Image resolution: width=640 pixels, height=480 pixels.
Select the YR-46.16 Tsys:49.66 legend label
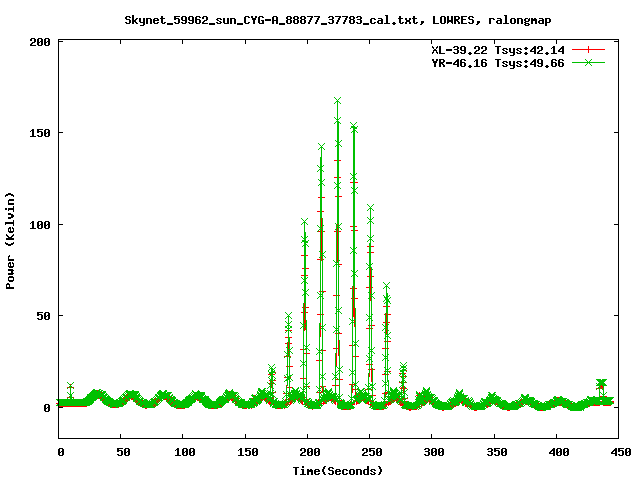pos(498,63)
